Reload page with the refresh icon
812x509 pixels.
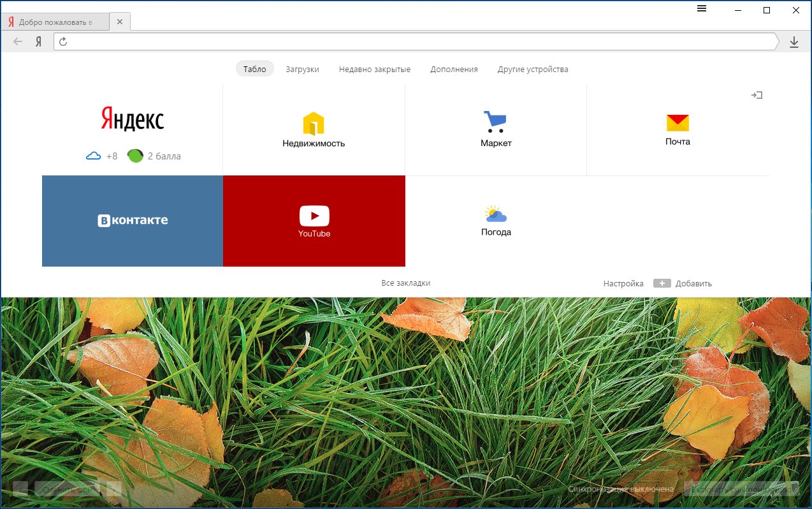coord(63,42)
